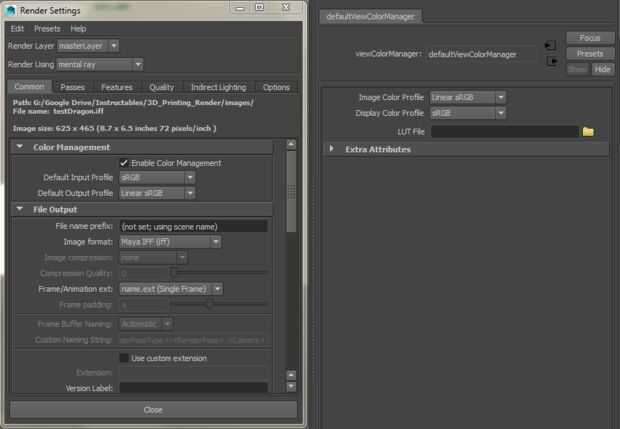The height and width of the screenshot is (429, 620).
Task: Switch to the Passes tab
Action: (x=72, y=87)
